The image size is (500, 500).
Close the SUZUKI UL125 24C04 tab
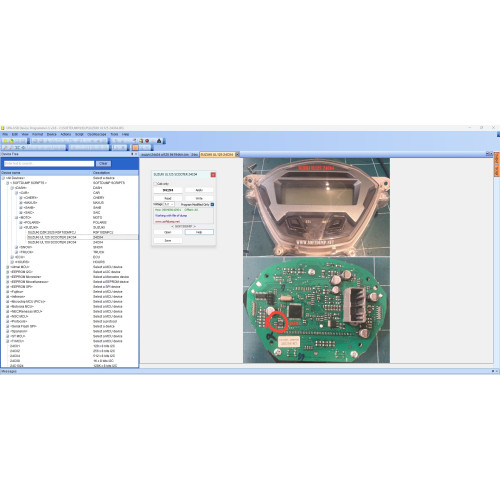pos(237,154)
